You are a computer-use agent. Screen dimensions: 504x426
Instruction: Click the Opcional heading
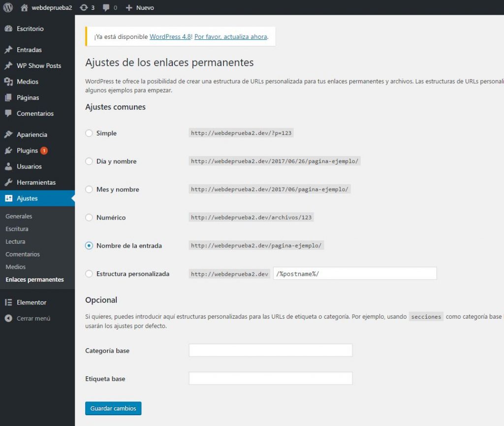tap(101, 300)
